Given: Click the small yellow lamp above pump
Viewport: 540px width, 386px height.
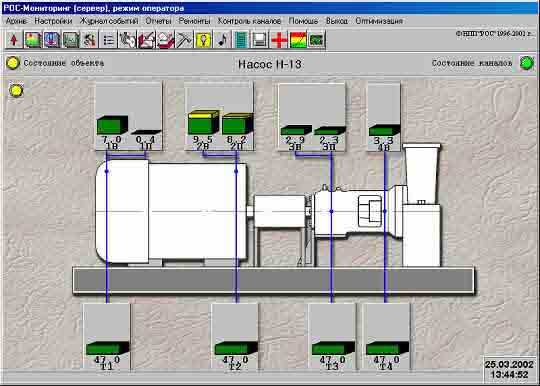Looking at the screenshot, I should coord(16,91).
